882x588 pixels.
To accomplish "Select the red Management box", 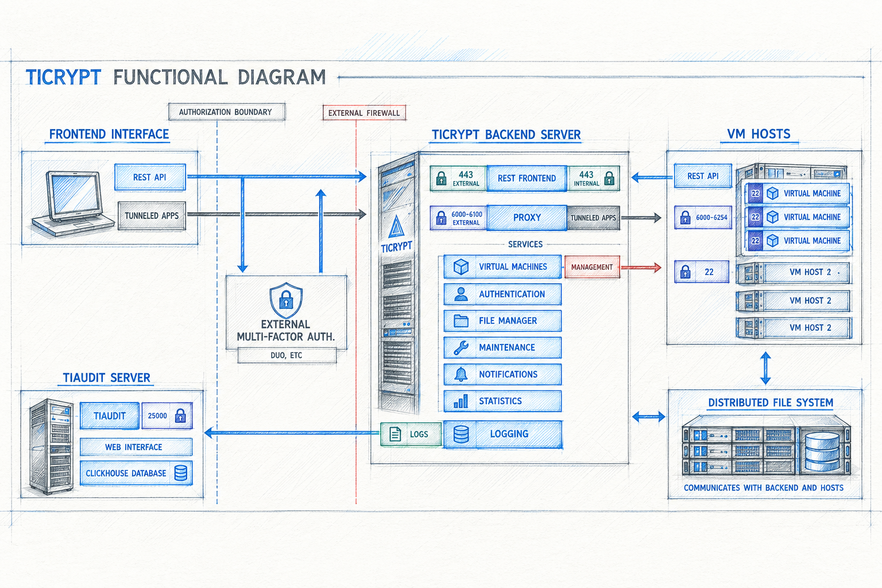I will (x=592, y=267).
